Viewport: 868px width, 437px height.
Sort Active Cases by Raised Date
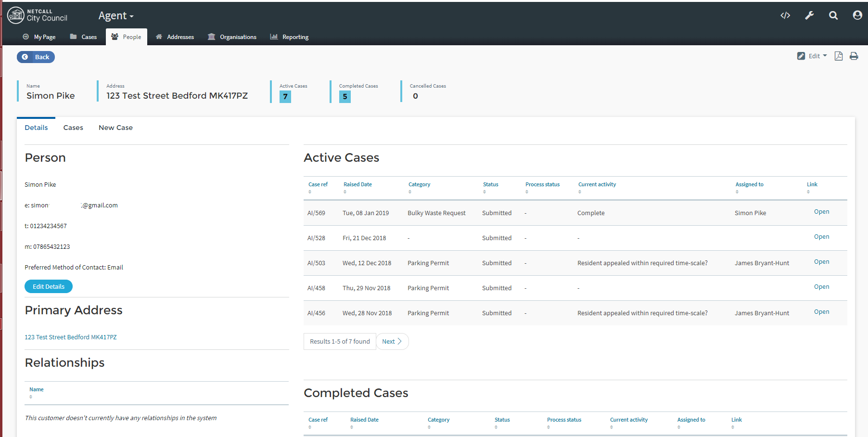(357, 187)
